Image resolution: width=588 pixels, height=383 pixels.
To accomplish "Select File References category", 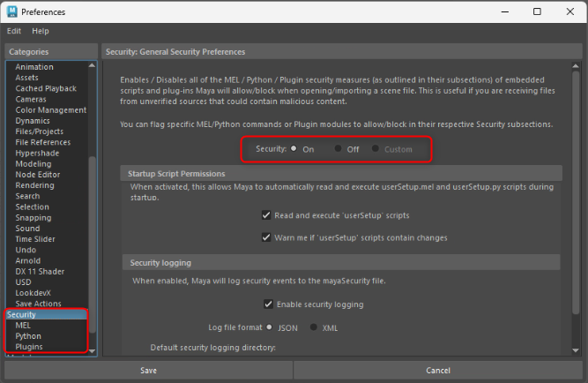I will pyautogui.click(x=42, y=142).
